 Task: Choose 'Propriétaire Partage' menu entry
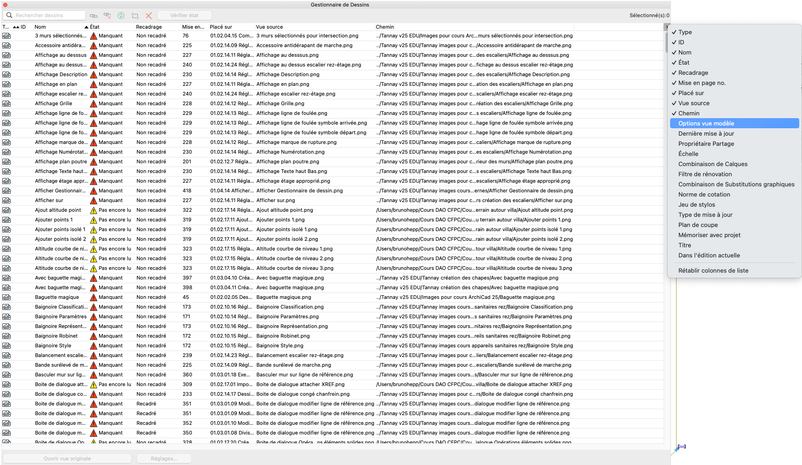point(734,144)
